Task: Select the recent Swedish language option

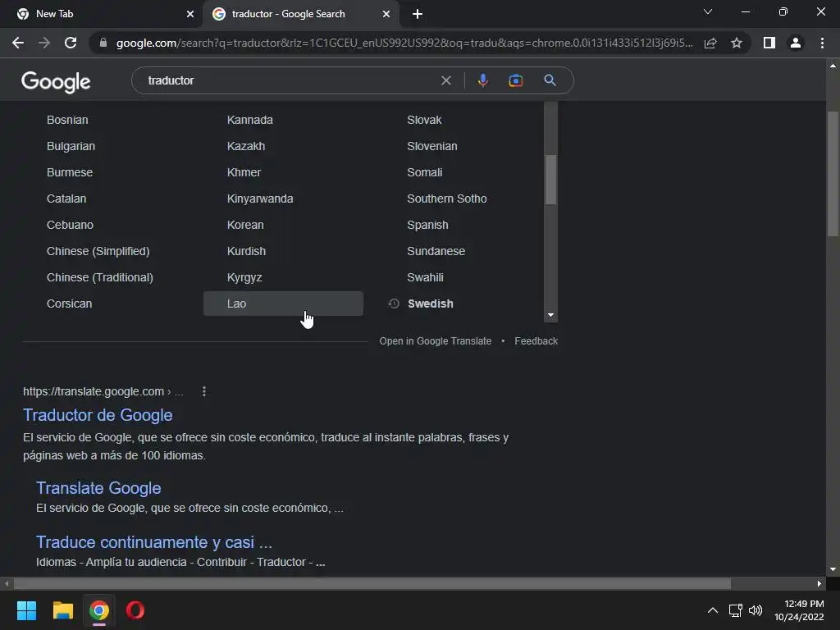Action: pyautogui.click(x=430, y=304)
